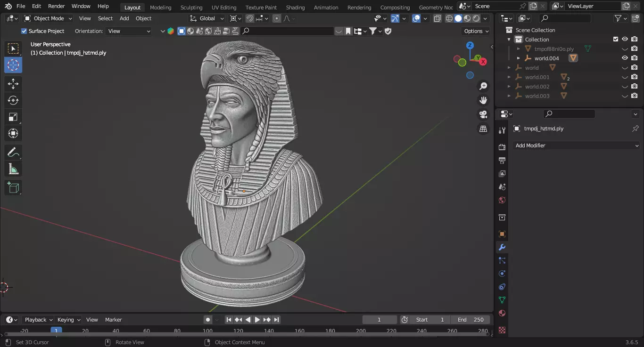644x347 pixels.
Task: Open the outliner filter dropdown
Action: click(x=621, y=18)
